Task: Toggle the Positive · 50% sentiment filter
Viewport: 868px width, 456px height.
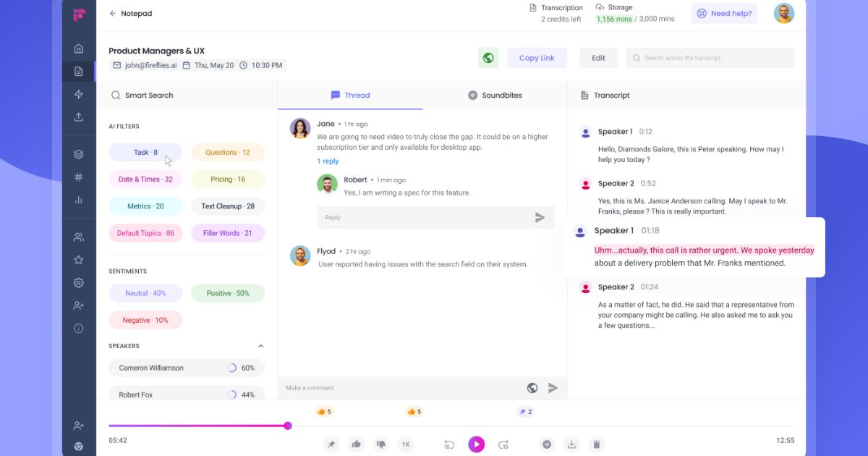Action: pyautogui.click(x=228, y=293)
